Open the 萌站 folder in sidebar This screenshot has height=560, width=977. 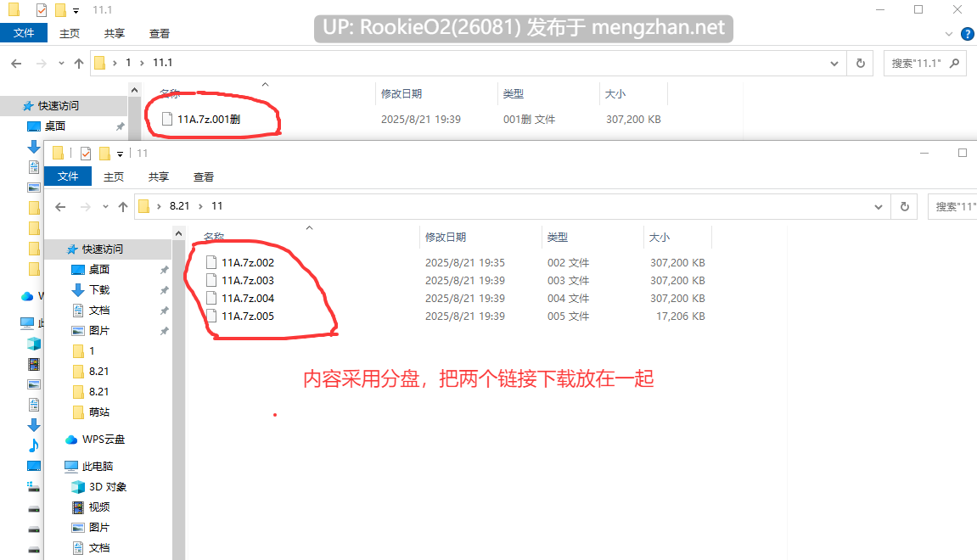(99, 412)
